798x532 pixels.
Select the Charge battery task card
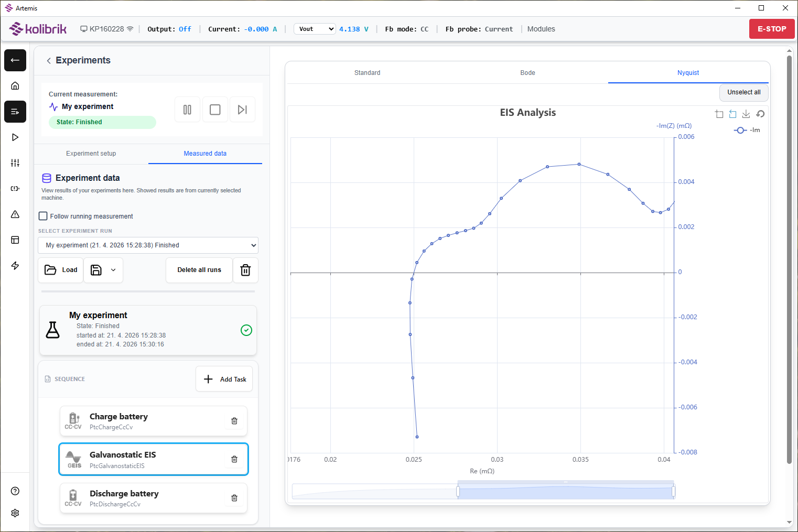153,421
